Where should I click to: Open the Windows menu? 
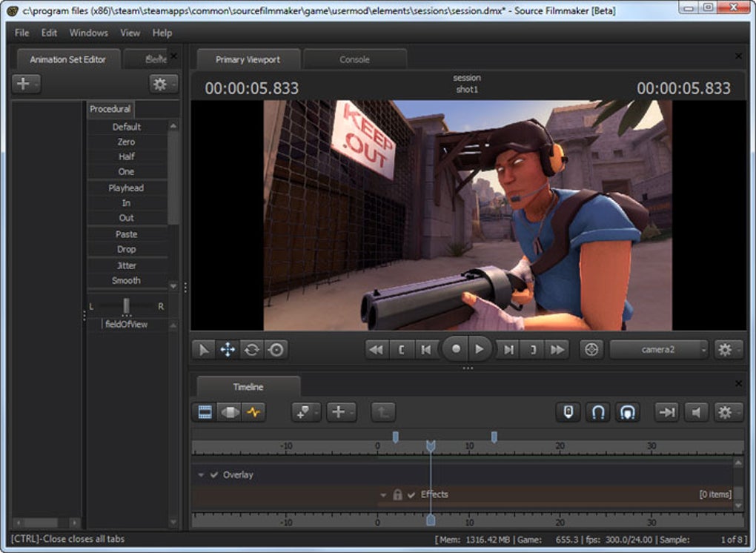click(88, 33)
